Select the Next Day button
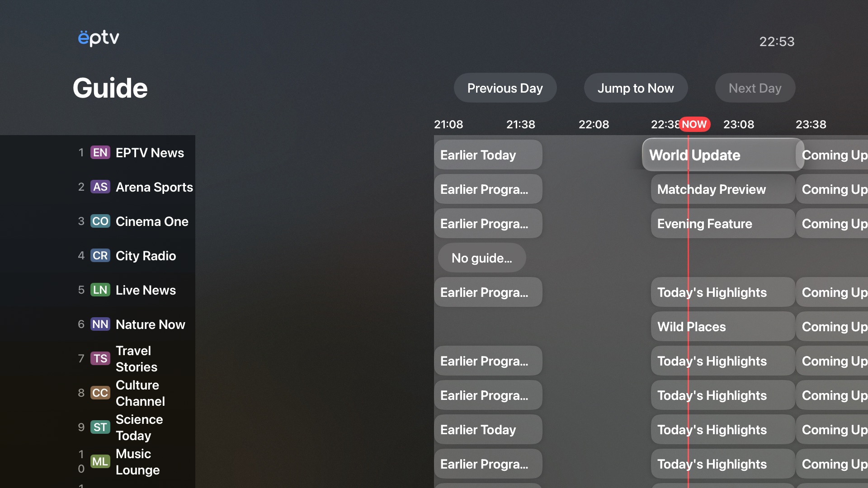This screenshot has width=868, height=488. point(755,88)
